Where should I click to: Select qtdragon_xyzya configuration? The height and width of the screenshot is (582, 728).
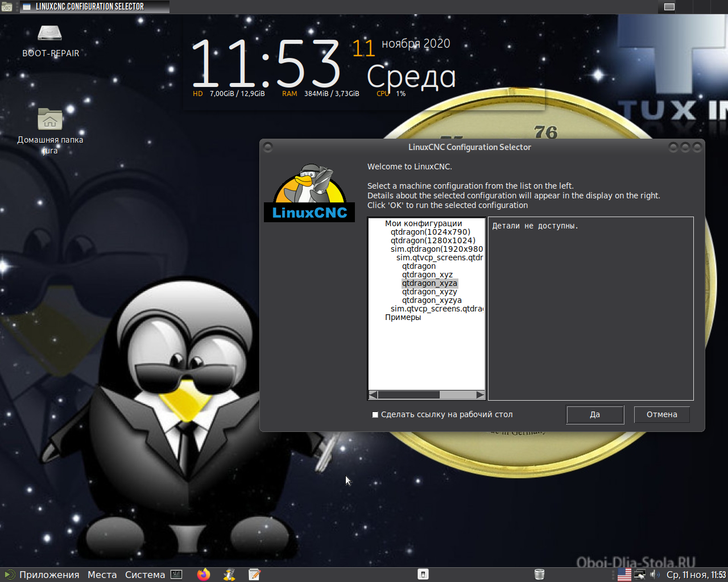click(432, 300)
